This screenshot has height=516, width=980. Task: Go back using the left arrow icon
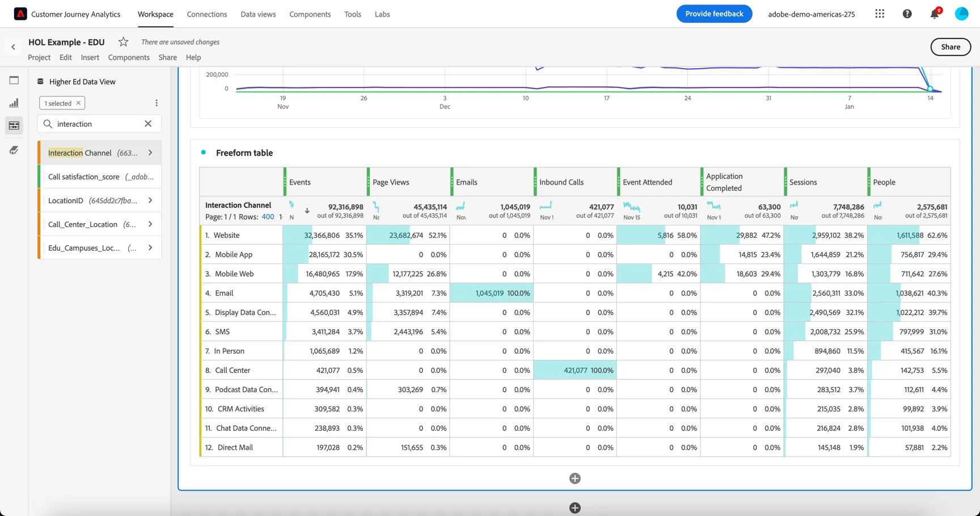click(14, 47)
